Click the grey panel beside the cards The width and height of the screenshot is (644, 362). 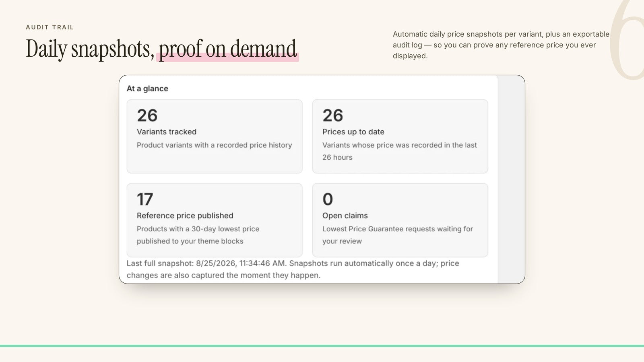pos(511,179)
